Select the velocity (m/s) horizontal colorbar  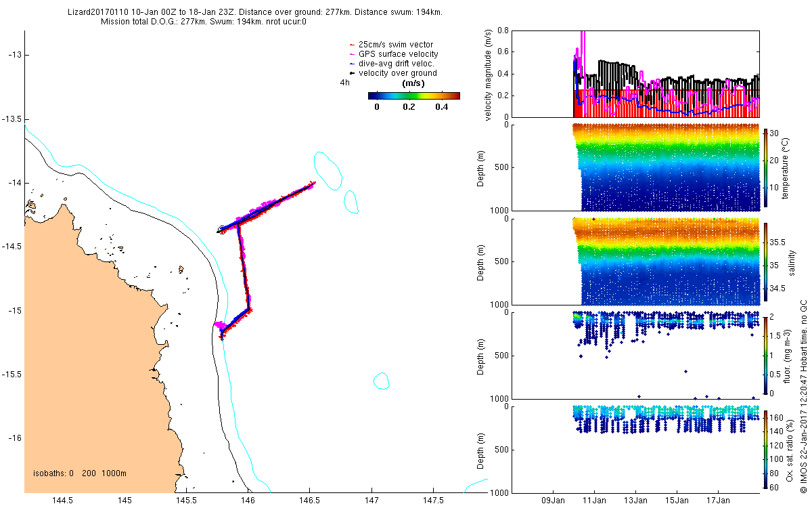[x=413, y=96]
